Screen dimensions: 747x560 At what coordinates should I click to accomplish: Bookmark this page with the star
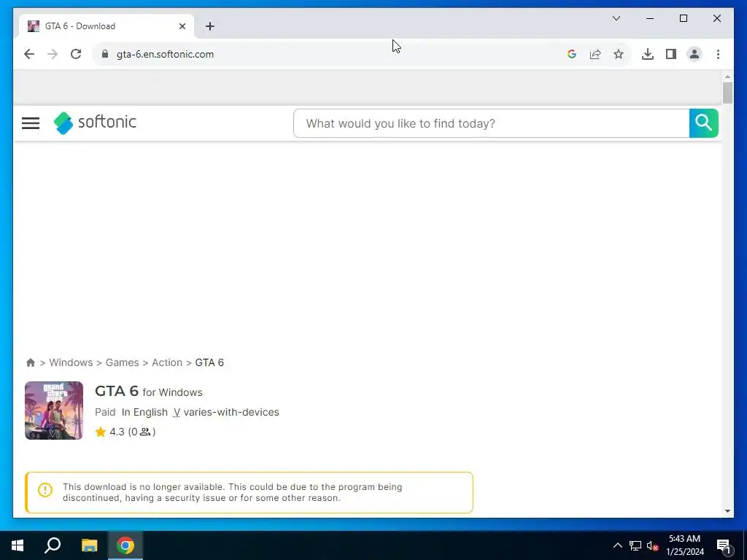(x=619, y=54)
